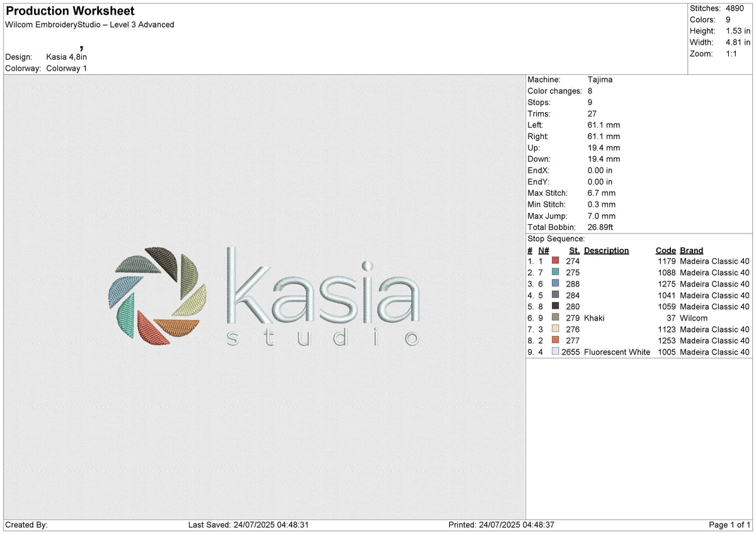Image resolution: width=756 pixels, height=534 pixels.
Task: Click the 'Fluorescent White' description text
Action: click(x=617, y=351)
